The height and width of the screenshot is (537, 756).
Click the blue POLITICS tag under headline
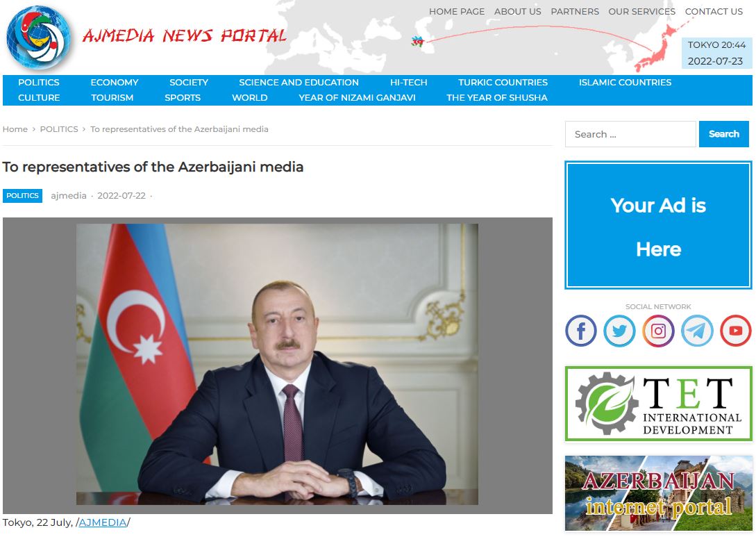[x=22, y=195]
